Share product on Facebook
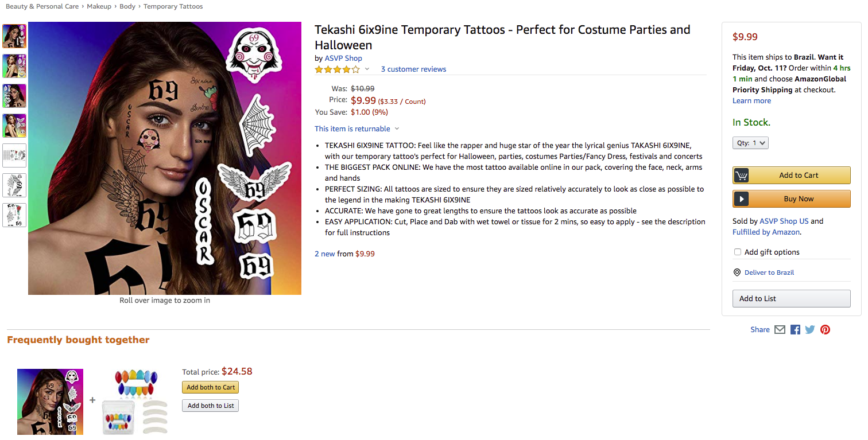The height and width of the screenshot is (440, 868). point(795,330)
